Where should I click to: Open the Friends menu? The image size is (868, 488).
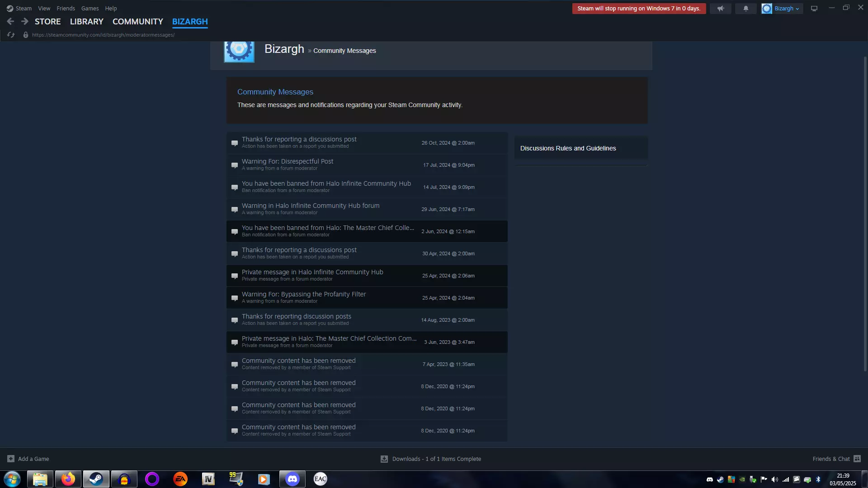[x=66, y=8]
